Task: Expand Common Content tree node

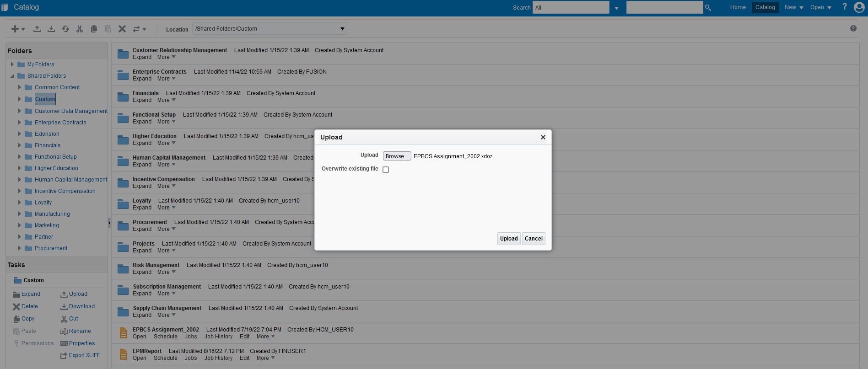Action: tap(20, 87)
